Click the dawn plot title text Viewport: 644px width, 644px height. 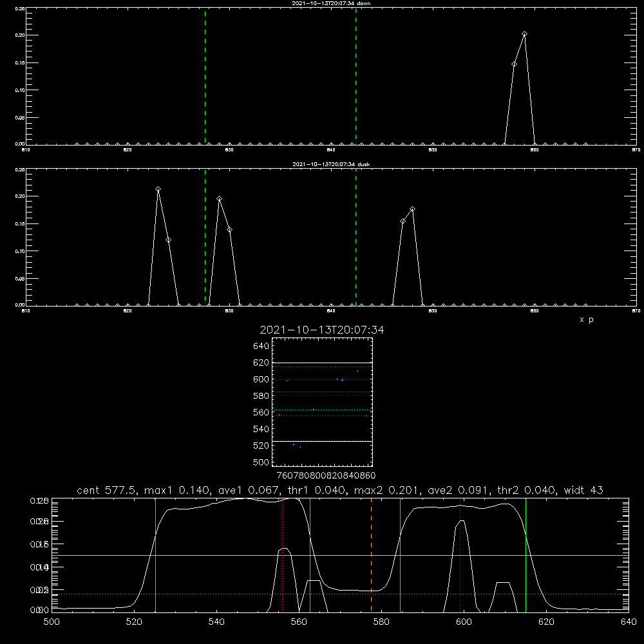pos(331,3)
